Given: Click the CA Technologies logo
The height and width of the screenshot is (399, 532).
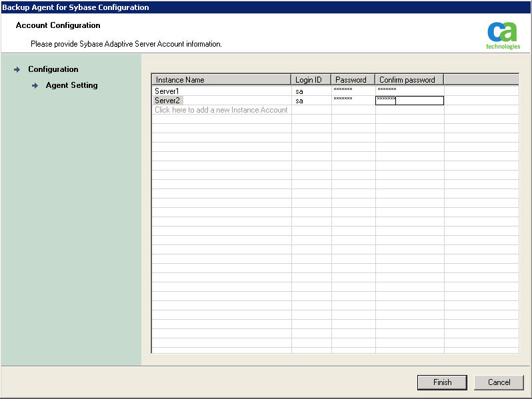Looking at the screenshot, I should tap(503, 35).
